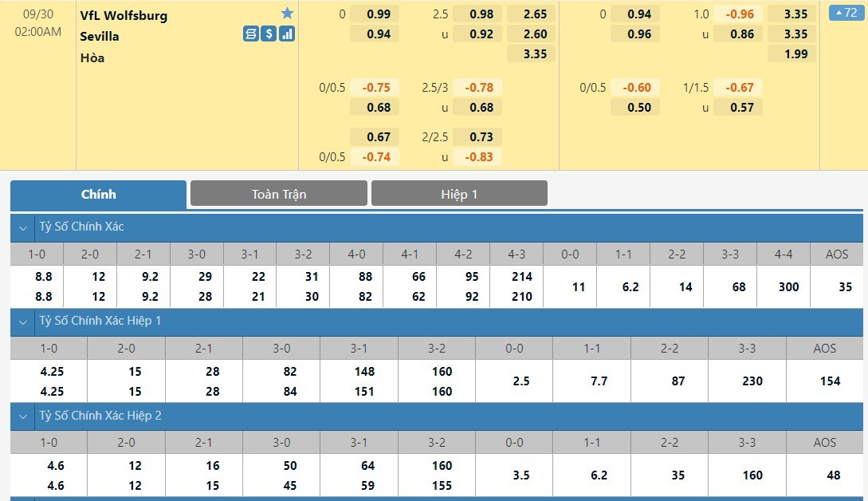Image resolution: width=868 pixels, height=501 pixels.
Task: Open the dollar sign betting icon
Action: point(269,34)
